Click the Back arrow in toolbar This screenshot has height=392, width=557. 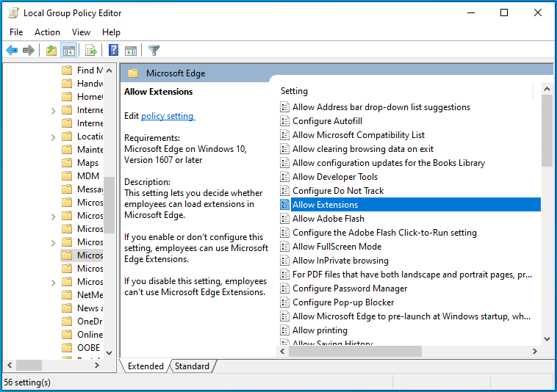click(x=12, y=51)
